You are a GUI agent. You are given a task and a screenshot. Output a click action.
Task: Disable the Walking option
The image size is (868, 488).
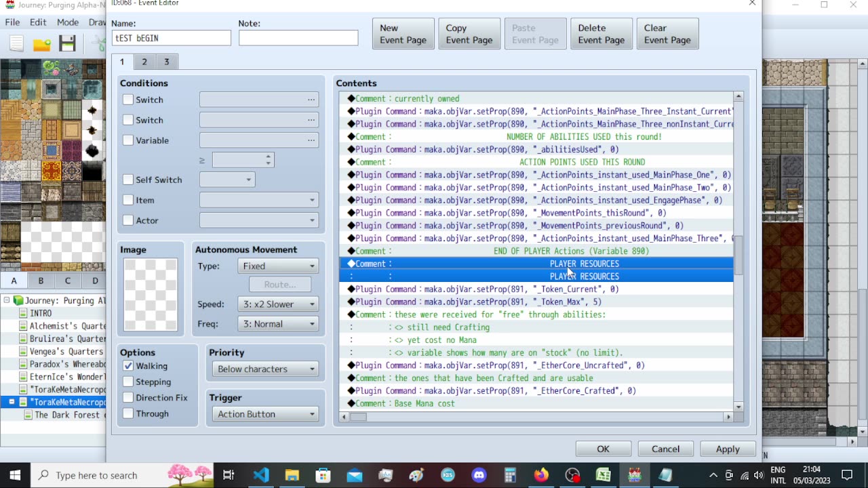coord(127,366)
